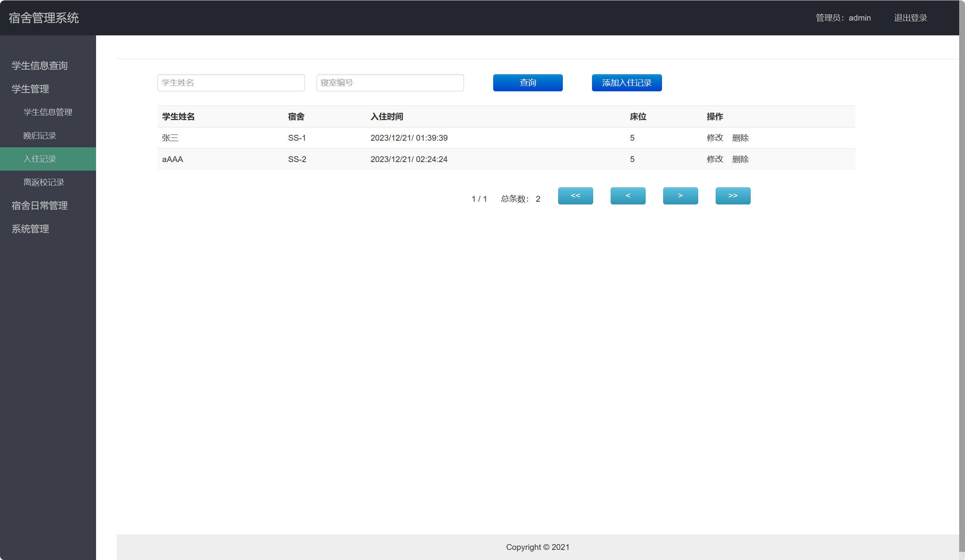Expand 宿舍日常管理 sidebar section
Viewport: 965px width, 560px height.
[x=40, y=206]
